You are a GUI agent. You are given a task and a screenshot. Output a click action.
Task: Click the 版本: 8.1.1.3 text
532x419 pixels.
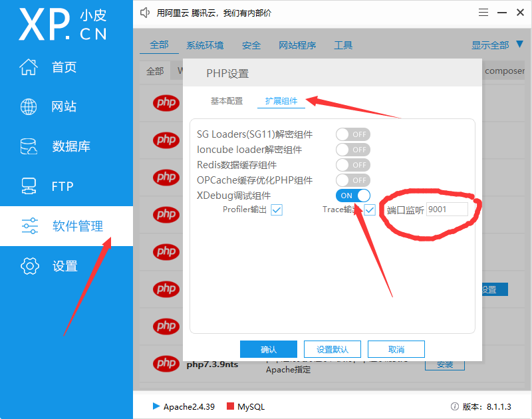[487, 406]
